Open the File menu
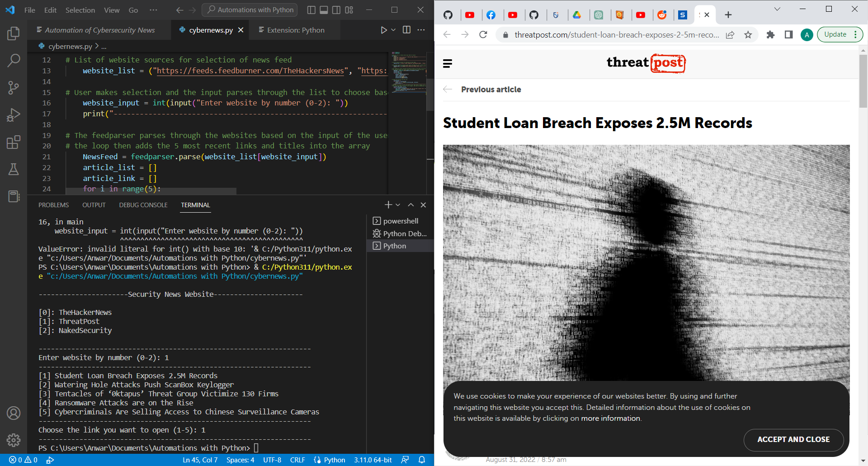Image resolution: width=868 pixels, height=466 pixels. tap(30, 10)
